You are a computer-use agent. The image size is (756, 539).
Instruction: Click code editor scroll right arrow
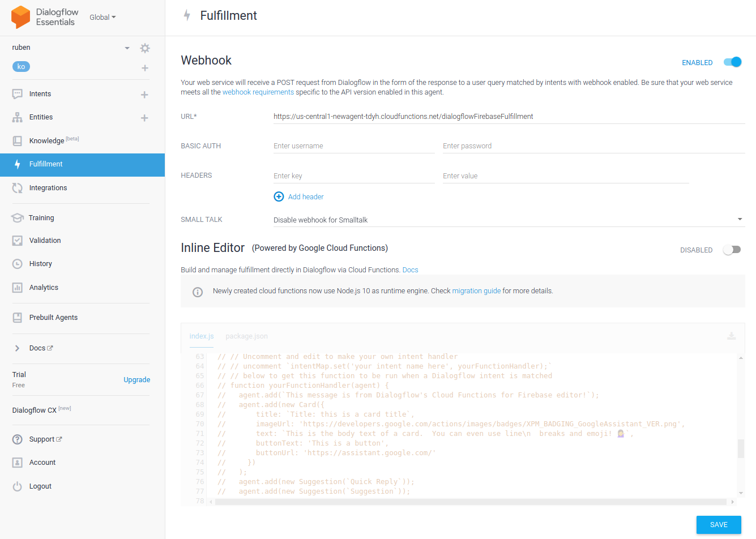tap(732, 502)
